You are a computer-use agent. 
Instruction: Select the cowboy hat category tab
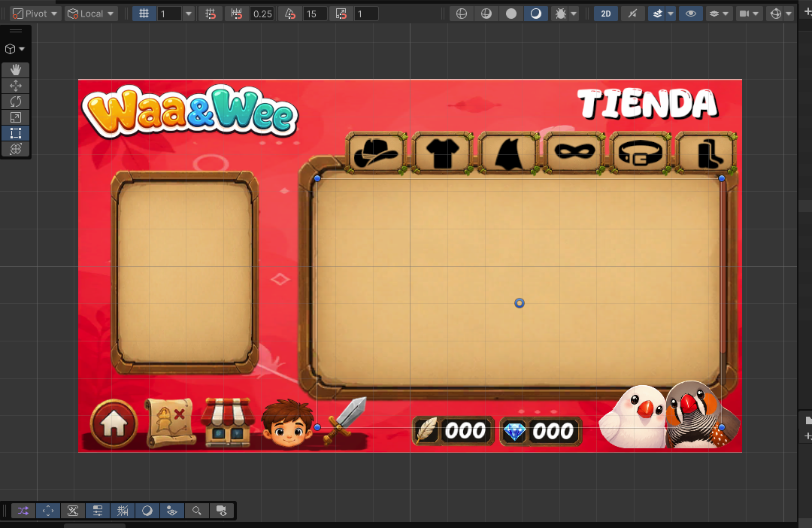point(376,153)
